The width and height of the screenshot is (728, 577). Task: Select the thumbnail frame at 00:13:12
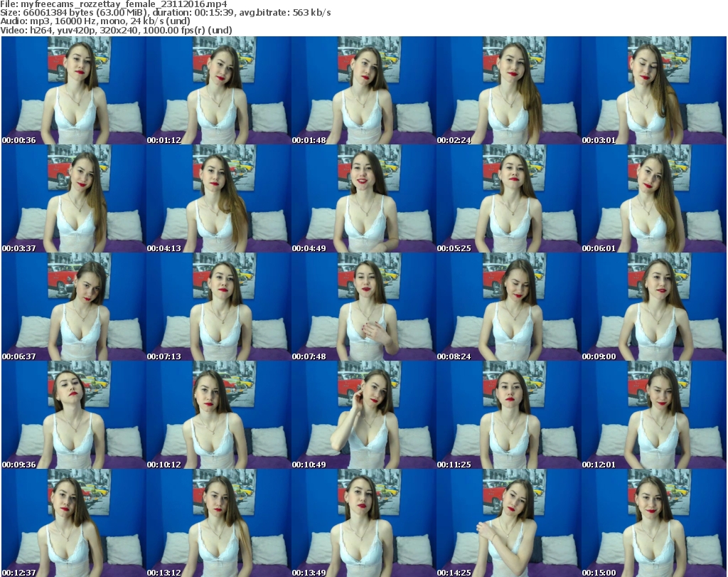[x=219, y=524]
